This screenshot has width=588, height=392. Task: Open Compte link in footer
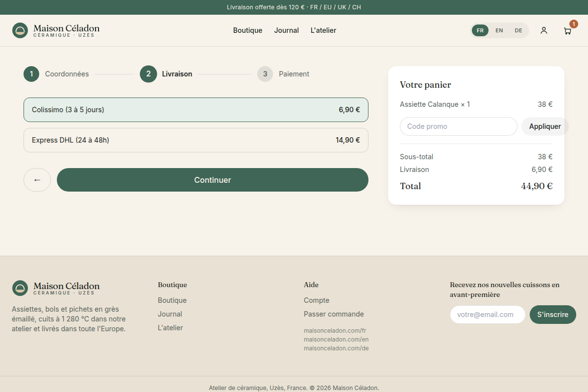tap(317, 300)
